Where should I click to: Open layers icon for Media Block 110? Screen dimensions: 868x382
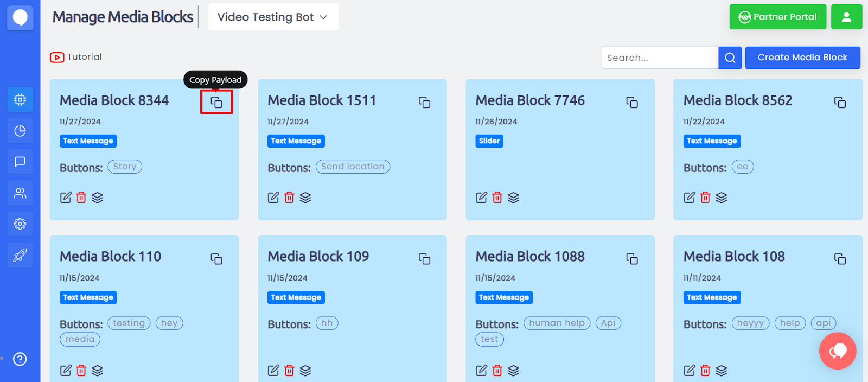click(x=97, y=371)
